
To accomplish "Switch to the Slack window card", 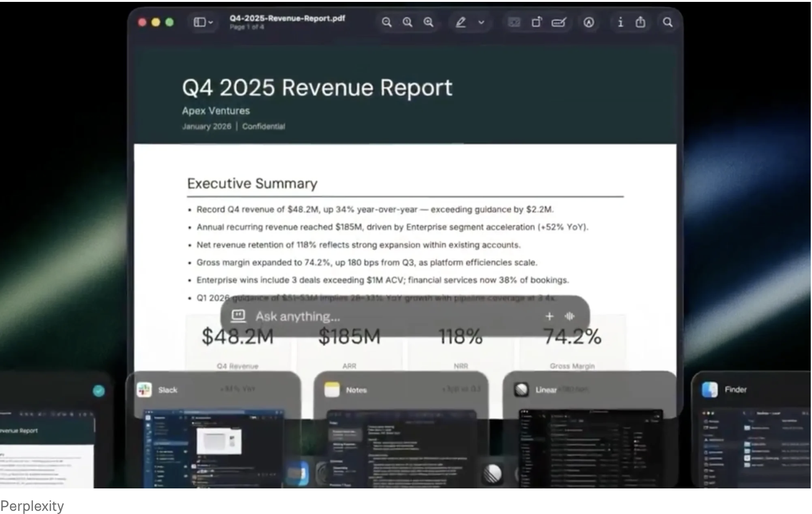I will coord(213,430).
